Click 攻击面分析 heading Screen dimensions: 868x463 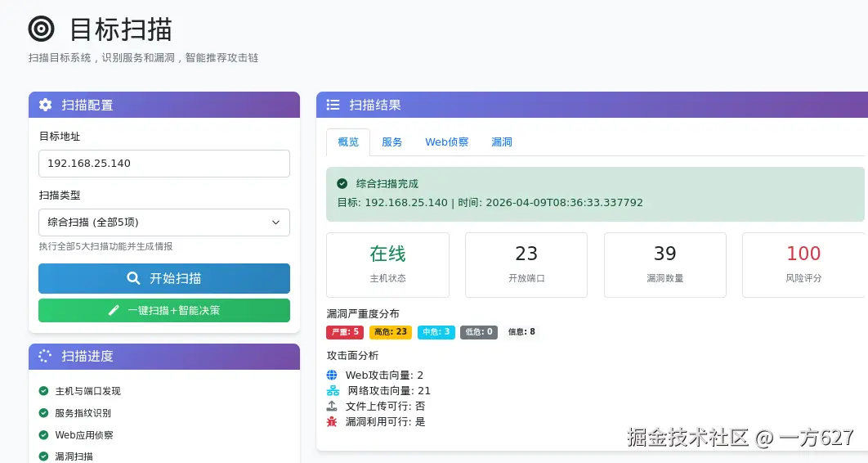tap(352, 355)
